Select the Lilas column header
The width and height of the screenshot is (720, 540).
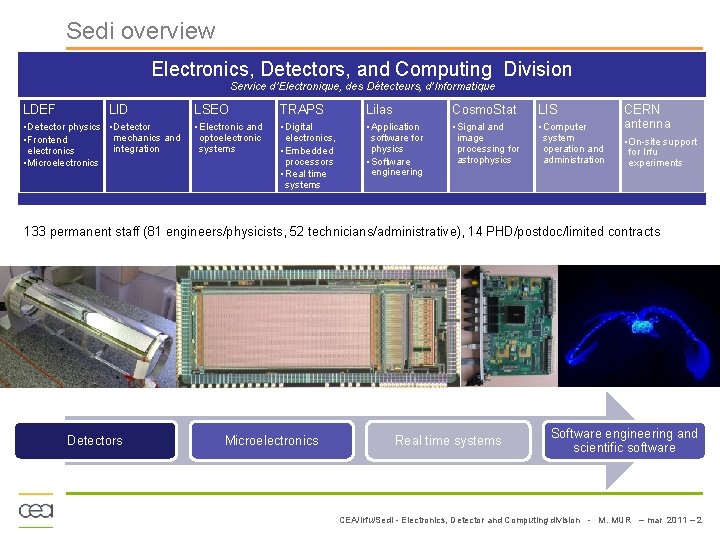tap(379, 109)
